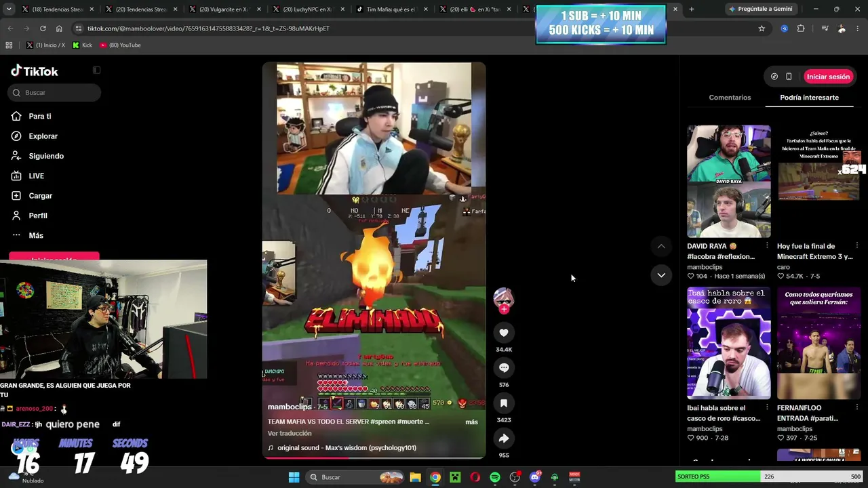
Task: Expand caption with más link
Action: [x=471, y=422]
